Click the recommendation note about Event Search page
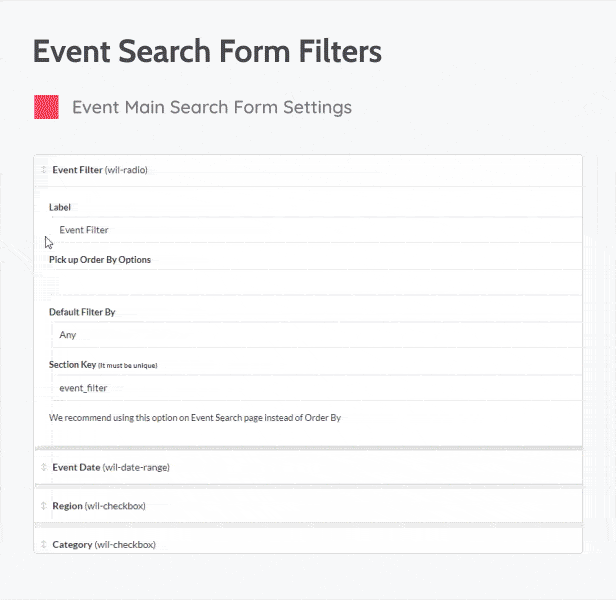Image resolution: width=616 pixels, height=600 pixels. click(x=195, y=417)
